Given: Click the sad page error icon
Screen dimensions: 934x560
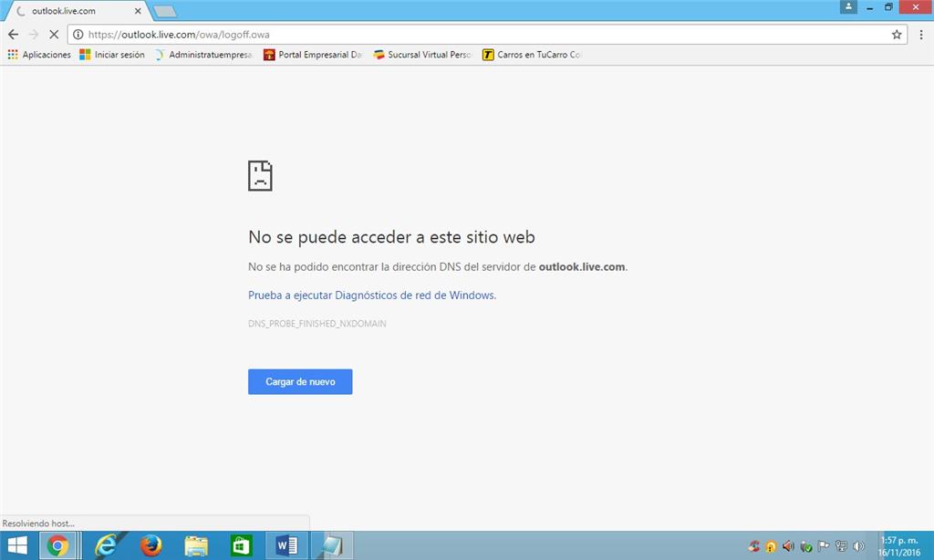Looking at the screenshot, I should coord(260,176).
